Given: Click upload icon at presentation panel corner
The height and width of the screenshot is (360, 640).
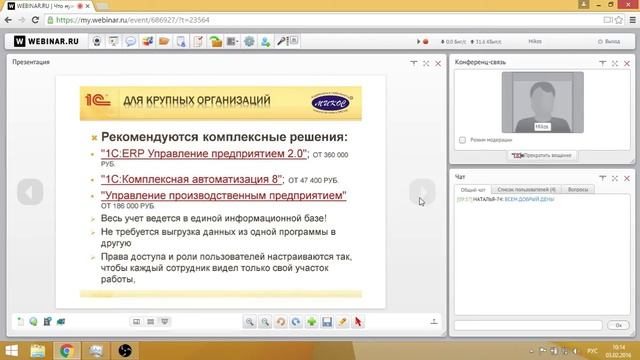Looking at the screenshot, I should 434,322.
